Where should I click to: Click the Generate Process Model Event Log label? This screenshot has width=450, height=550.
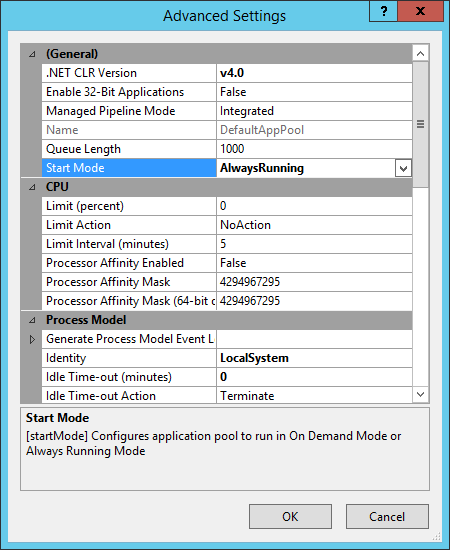(x=129, y=339)
